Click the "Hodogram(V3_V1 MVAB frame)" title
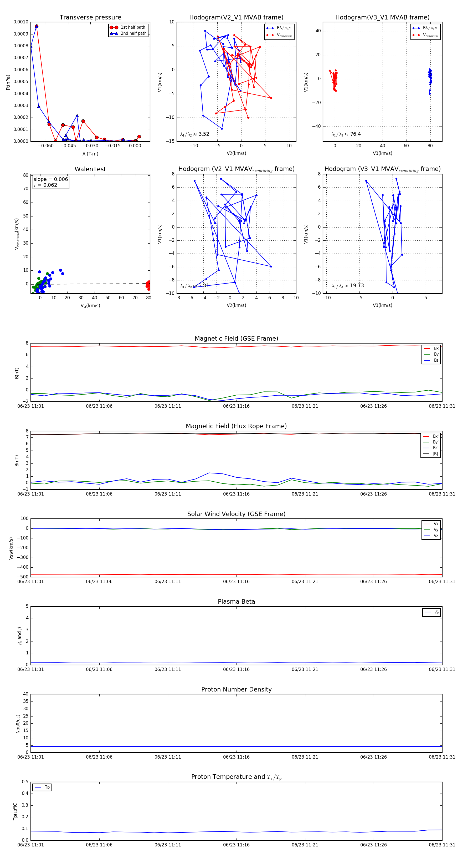 click(x=382, y=18)
